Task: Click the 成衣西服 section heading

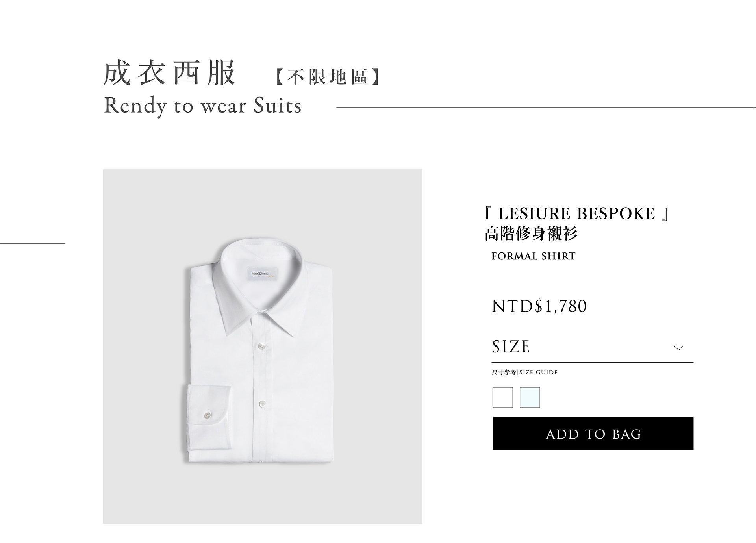Action: pos(169,73)
